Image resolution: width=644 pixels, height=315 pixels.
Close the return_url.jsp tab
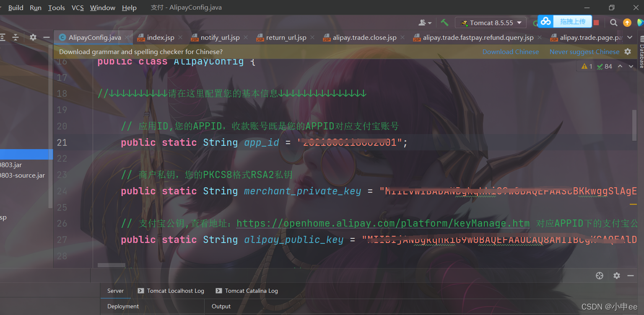coord(312,37)
